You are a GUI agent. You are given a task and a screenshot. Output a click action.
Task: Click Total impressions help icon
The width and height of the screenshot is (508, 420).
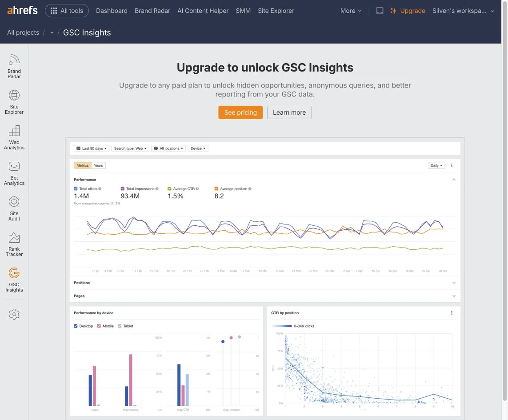157,188
